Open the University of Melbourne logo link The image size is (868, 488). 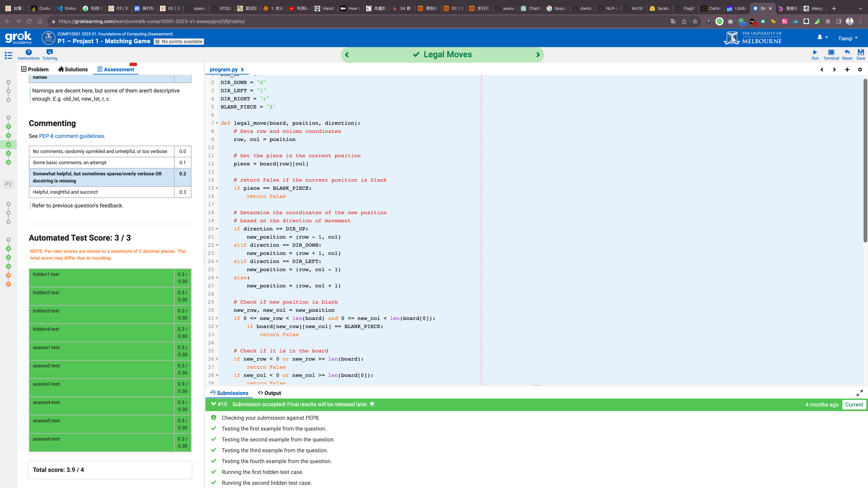[x=752, y=38]
